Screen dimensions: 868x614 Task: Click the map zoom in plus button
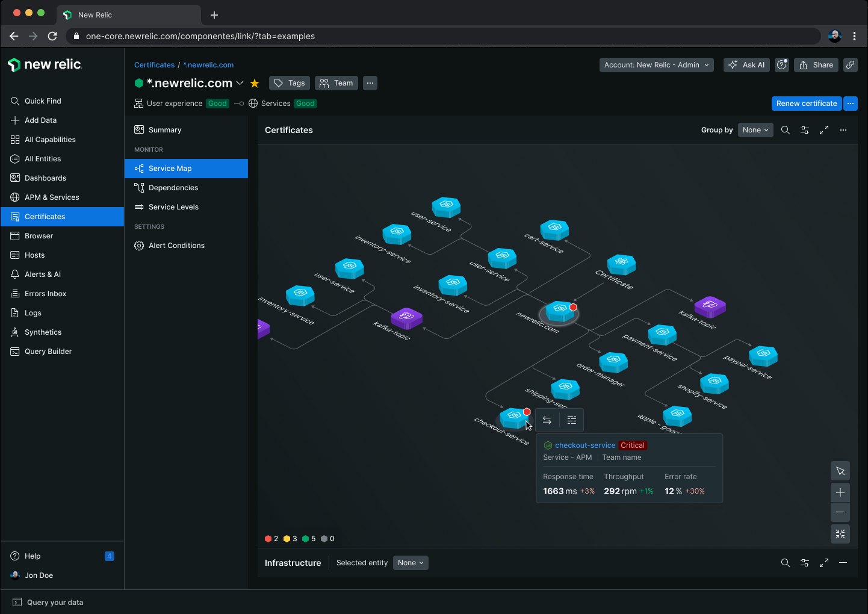[x=840, y=492]
